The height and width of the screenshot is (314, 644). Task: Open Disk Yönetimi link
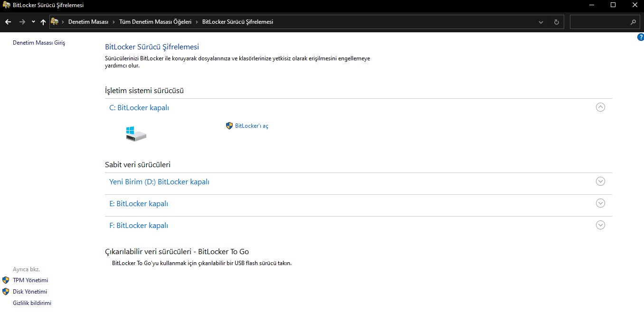pos(30,292)
